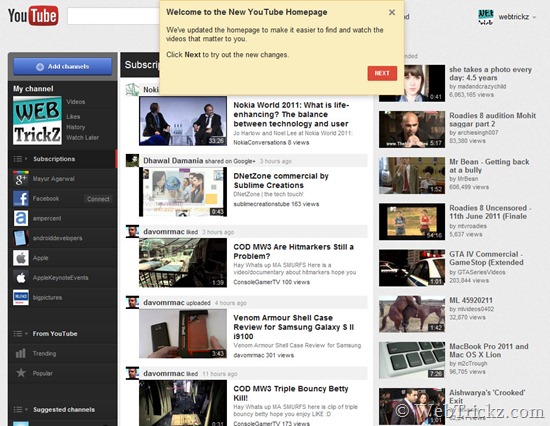The width and height of the screenshot is (550, 426).
Task: Open the Nokia channel avatar in the feed
Action: [x=132, y=89]
